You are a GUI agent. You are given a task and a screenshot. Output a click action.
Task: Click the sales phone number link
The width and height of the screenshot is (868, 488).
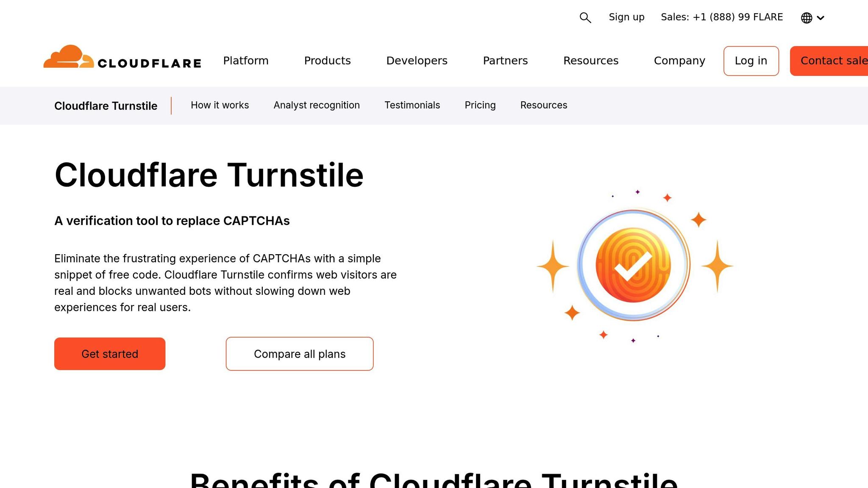tap(722, 17)
